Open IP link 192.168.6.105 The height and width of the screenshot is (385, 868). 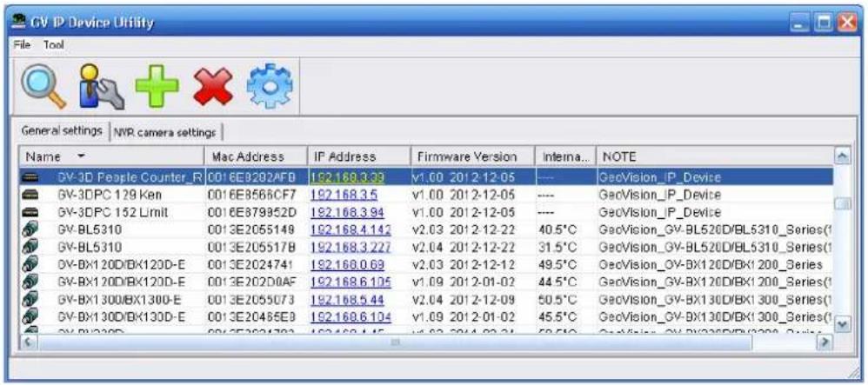[351, 282]
